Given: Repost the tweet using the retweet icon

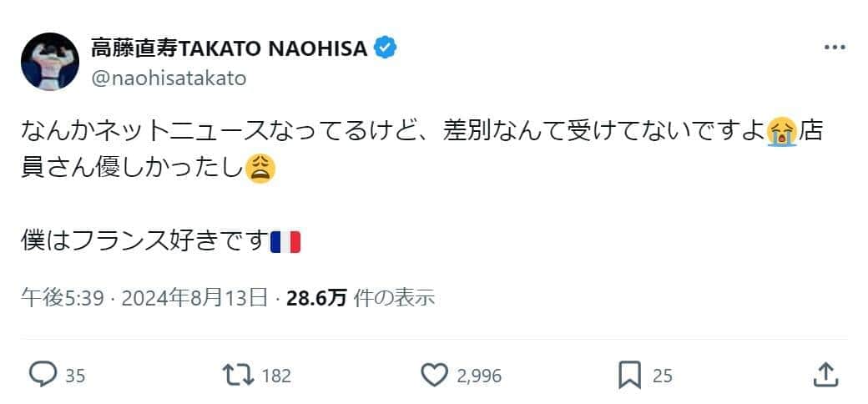Looking at the screenshot, I should (240, 375).
